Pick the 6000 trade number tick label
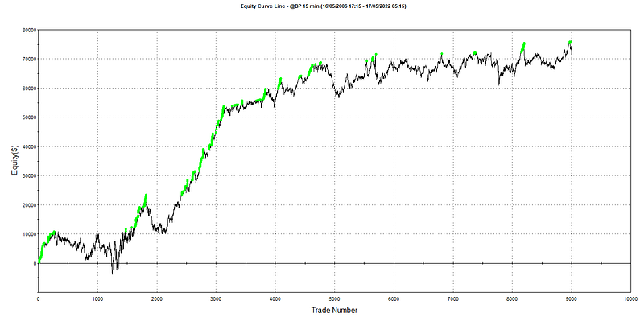The height and width of the screenshot is (317, 644). (x=394, y=298)
